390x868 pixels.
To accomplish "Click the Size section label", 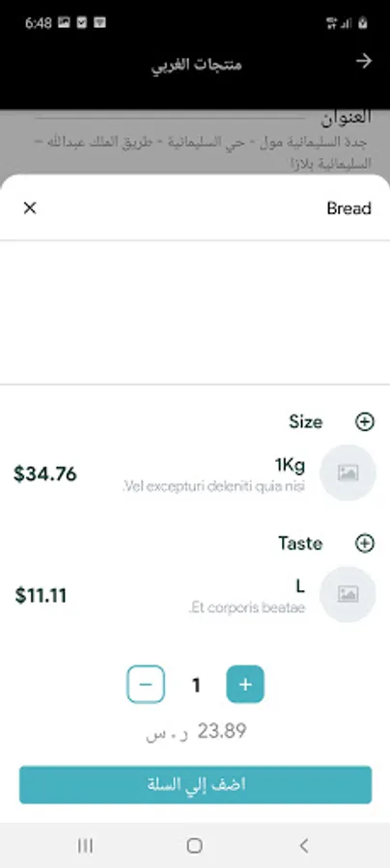I will tap(306, 421).
